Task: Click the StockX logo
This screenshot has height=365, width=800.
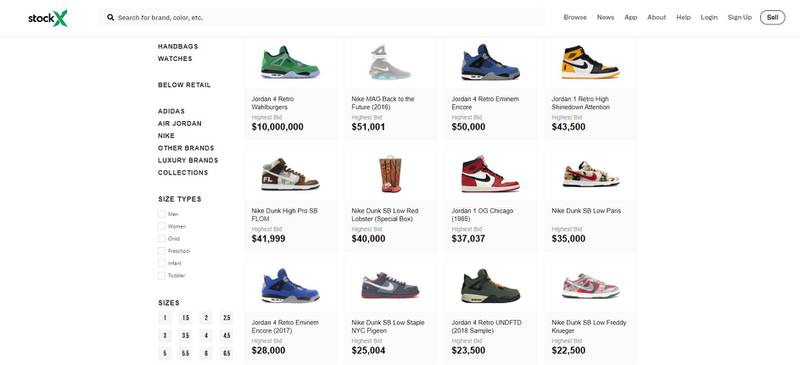Action: 47,18
